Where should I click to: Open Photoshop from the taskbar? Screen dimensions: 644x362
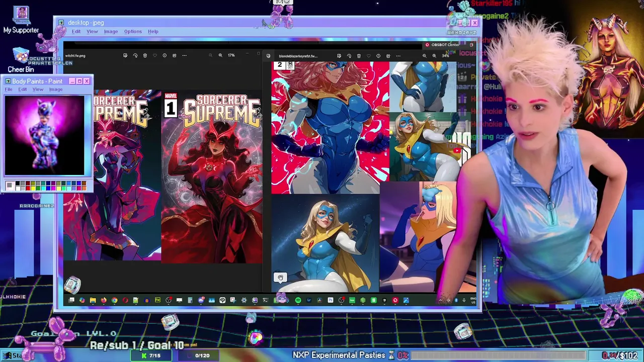coord(331,300)
